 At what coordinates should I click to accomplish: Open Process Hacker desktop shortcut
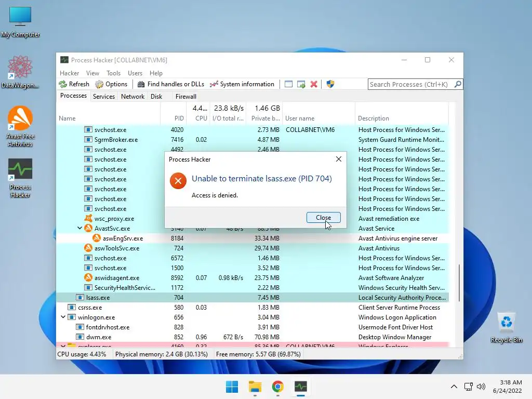[20, 178]
